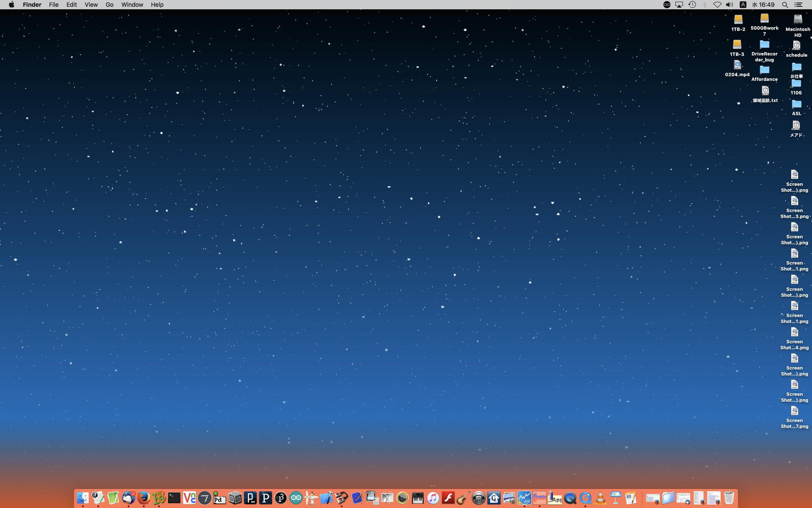812x508 pixels.
Task: Open the input source 'A' menu
Action: point(743,5)
